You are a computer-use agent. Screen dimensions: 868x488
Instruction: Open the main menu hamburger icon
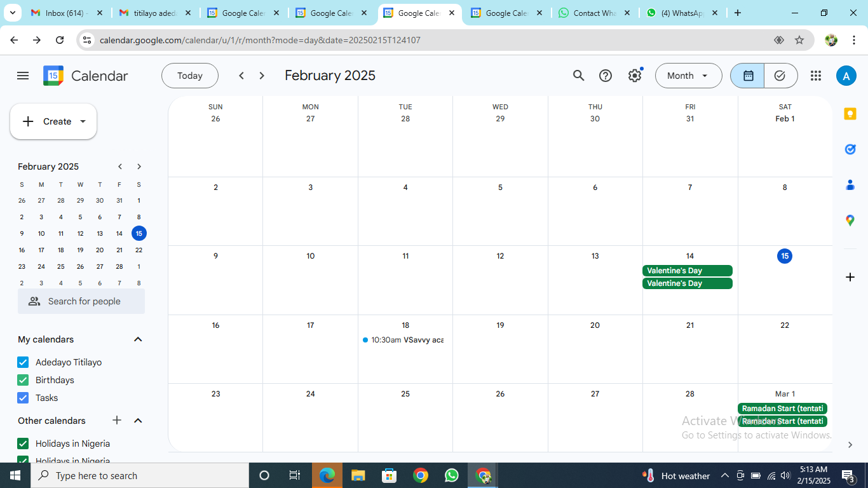[x=23, y=76]
